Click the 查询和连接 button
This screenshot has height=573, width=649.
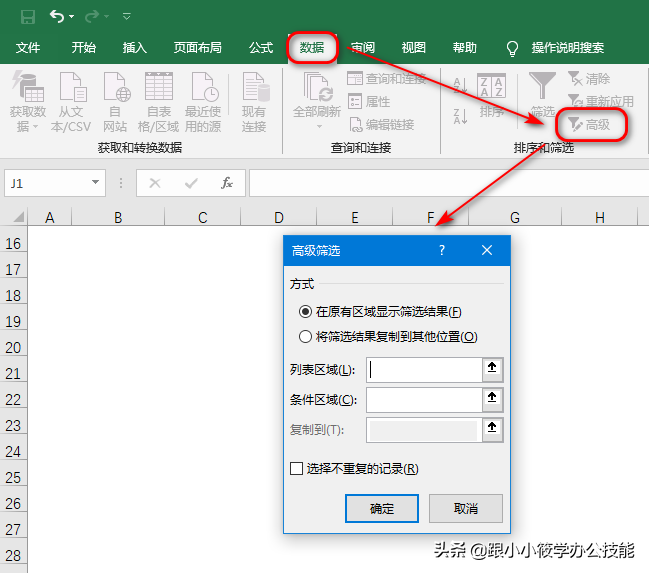click(x=387, y=78)
